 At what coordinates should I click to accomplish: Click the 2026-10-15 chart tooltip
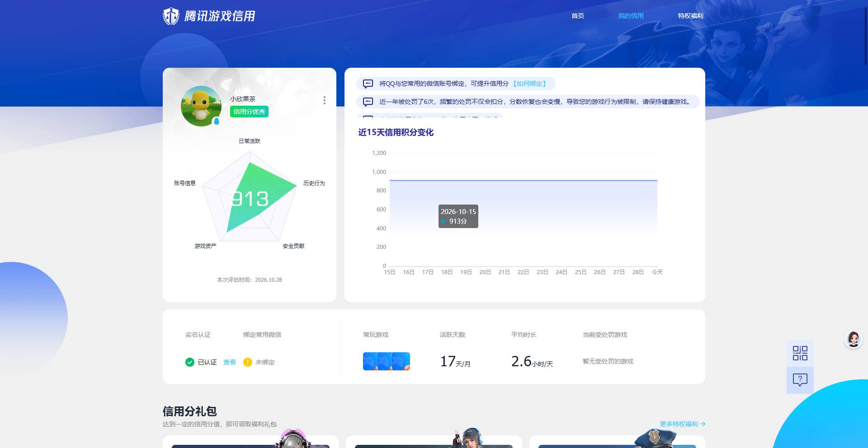pos(458,216)
